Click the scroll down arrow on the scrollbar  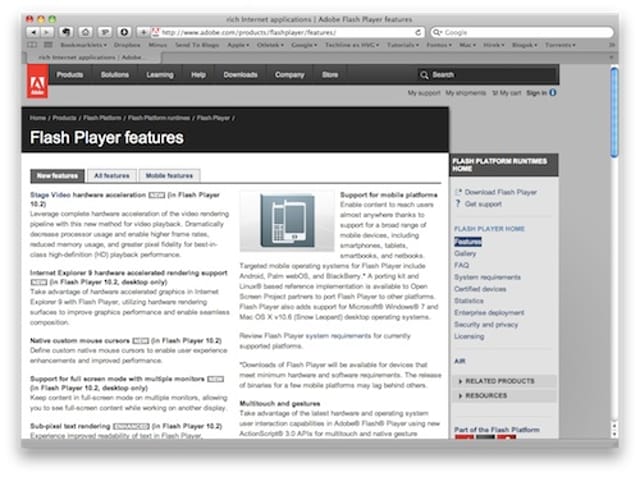click(x=614, y=435)
